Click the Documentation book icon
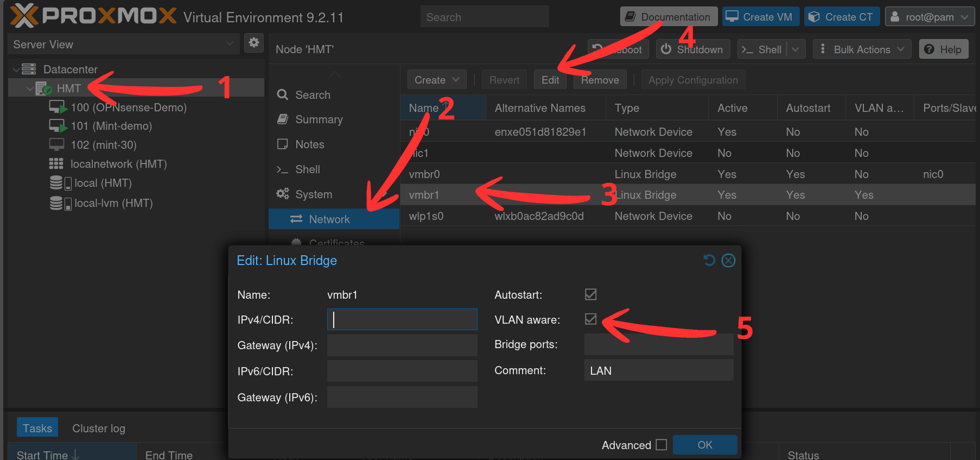This screenshot has height=460, width=980. 630,16
